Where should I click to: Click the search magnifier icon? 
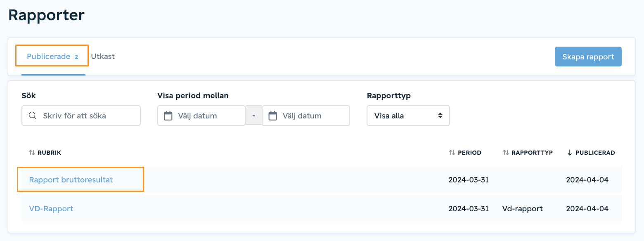[33, 116]
